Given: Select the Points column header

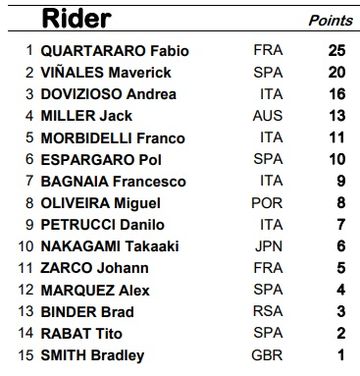Looking at the screenshot, I should pos(330,21).
